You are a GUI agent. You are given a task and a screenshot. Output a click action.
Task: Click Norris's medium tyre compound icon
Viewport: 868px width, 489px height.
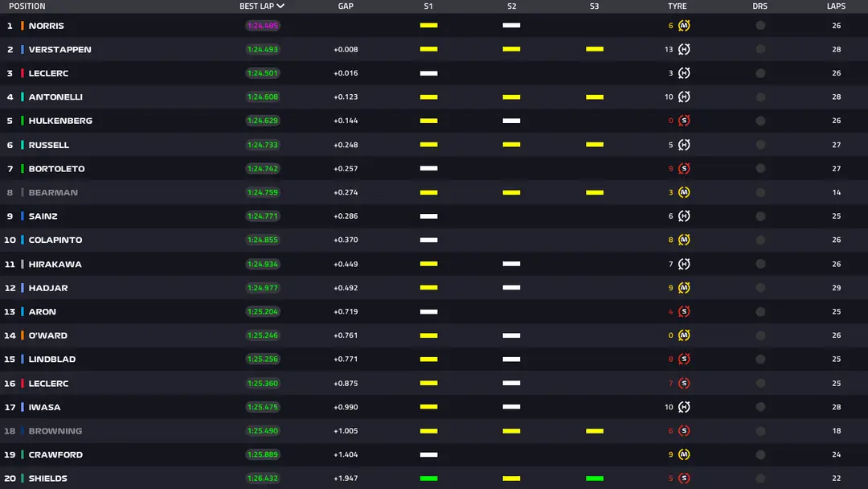pyautogui.click(x=684, y=26)
